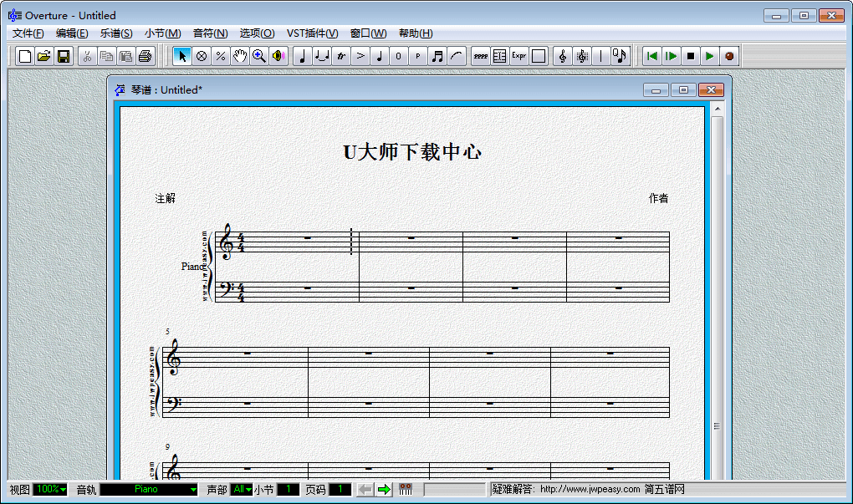Open the pppp dynamics text palette
Viewport: 853px width, 504px height.
click(480, 56)
